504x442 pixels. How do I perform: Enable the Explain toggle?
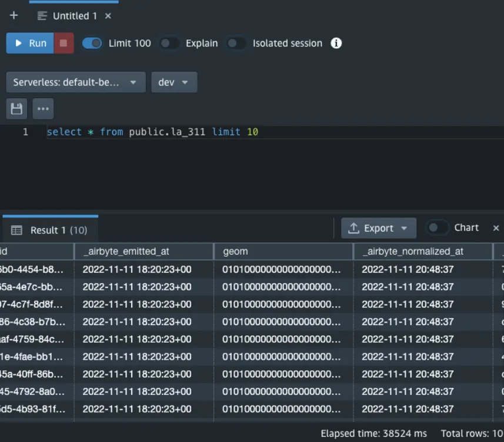[169, 43]
